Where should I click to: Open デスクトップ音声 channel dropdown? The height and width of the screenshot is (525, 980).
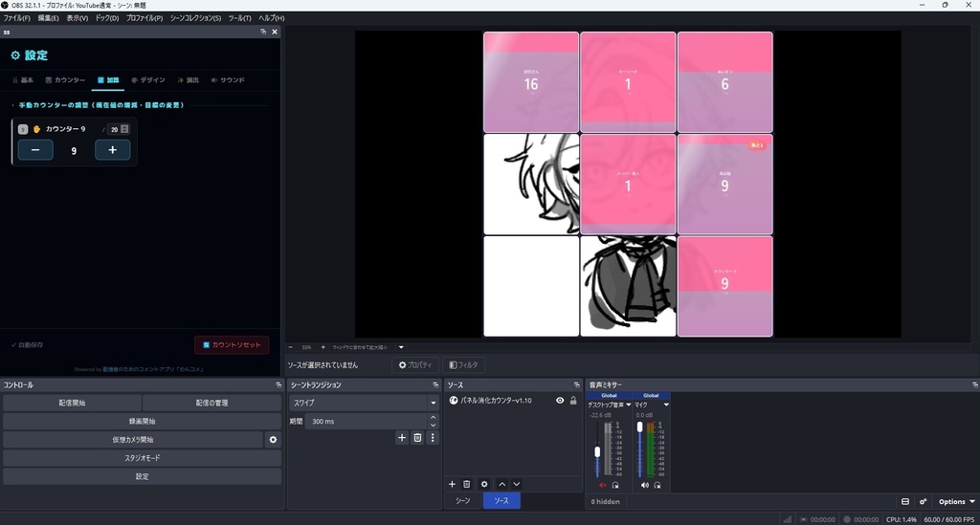[629, 405]
